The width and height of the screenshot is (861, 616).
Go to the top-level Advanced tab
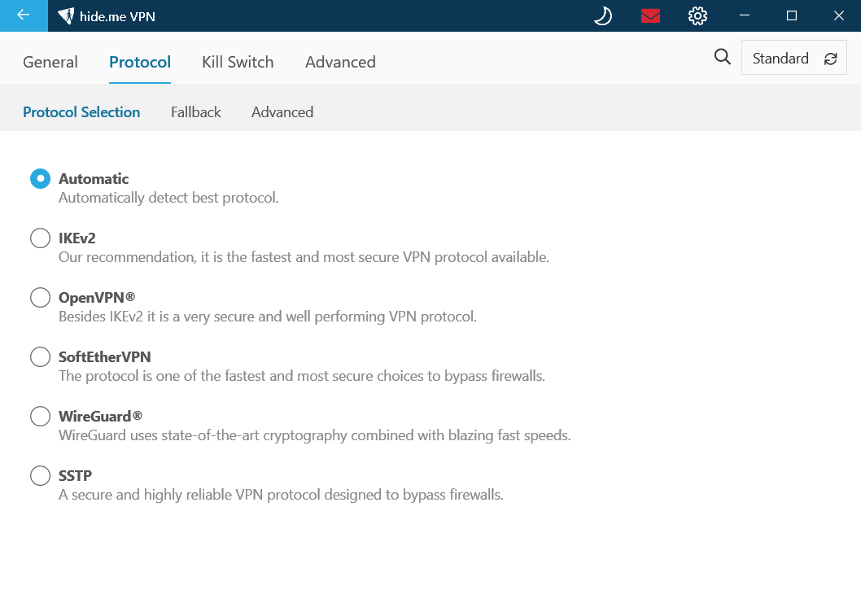tap(340, 62)
